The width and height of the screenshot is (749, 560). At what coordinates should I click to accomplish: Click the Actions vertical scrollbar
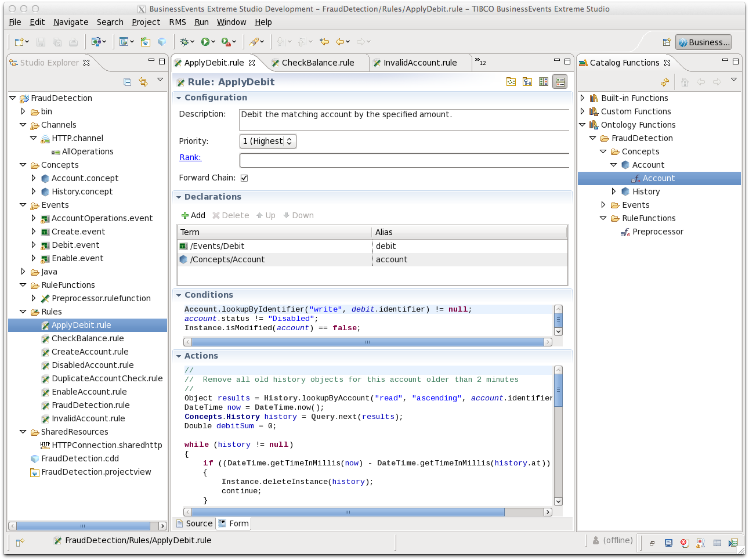(558, 435)
